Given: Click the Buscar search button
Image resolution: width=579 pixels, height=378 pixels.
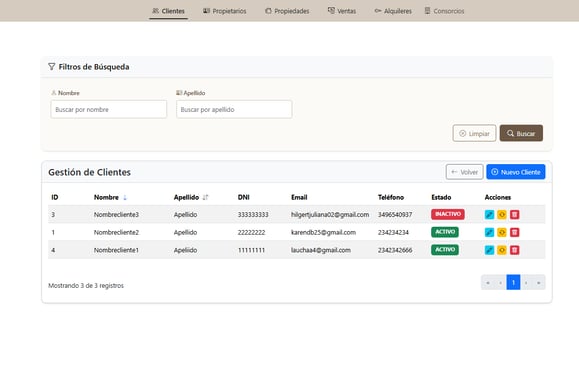Looking at the screenshot, I should (x=521, y=133).
